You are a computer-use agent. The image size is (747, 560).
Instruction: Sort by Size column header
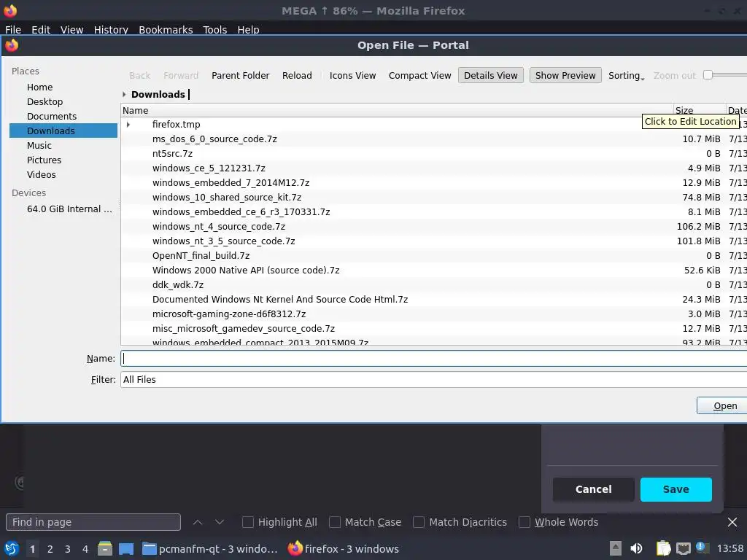point(700,111)
